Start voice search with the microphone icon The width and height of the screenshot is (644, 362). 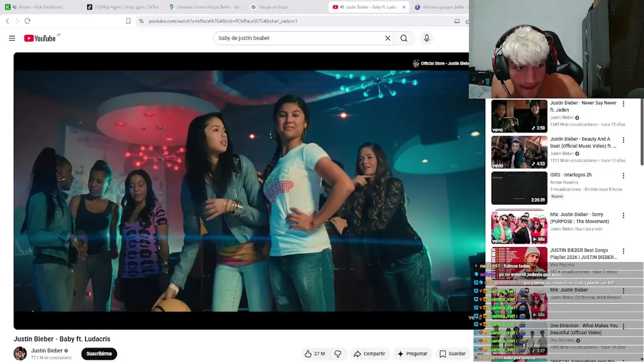427,38
